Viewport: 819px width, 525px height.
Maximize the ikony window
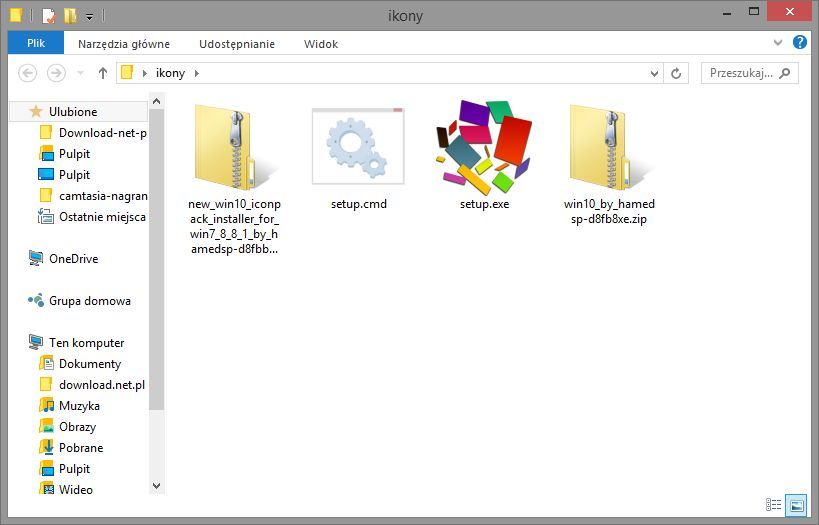click(754, 11)
